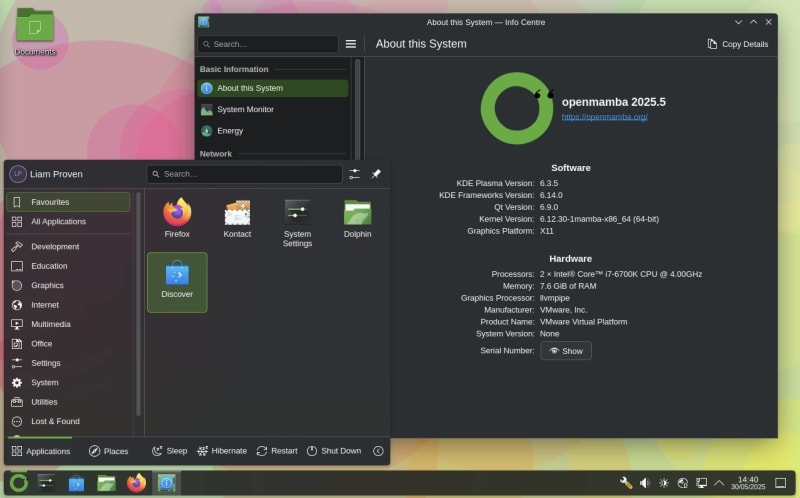Expand more power options arrow

tap(378, 451)
